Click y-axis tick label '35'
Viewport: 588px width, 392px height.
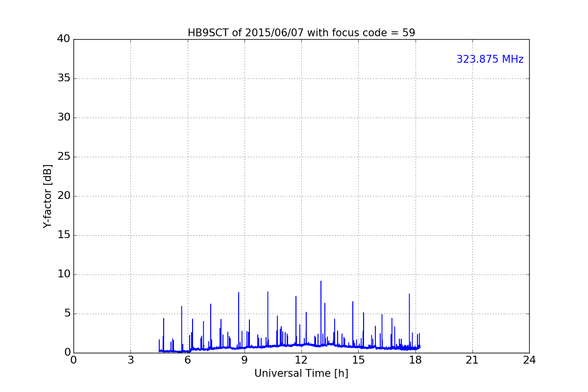(x=64, y=78)
